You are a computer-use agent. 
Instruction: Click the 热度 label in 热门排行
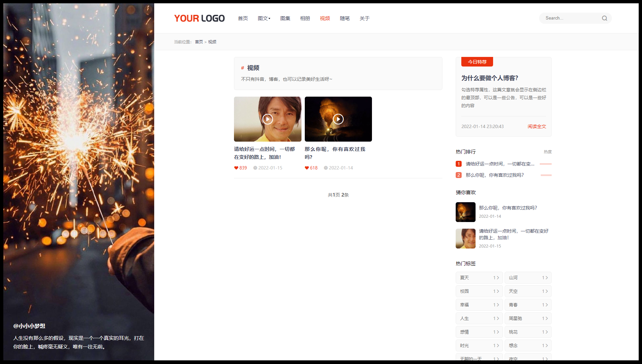pos(548,152)
